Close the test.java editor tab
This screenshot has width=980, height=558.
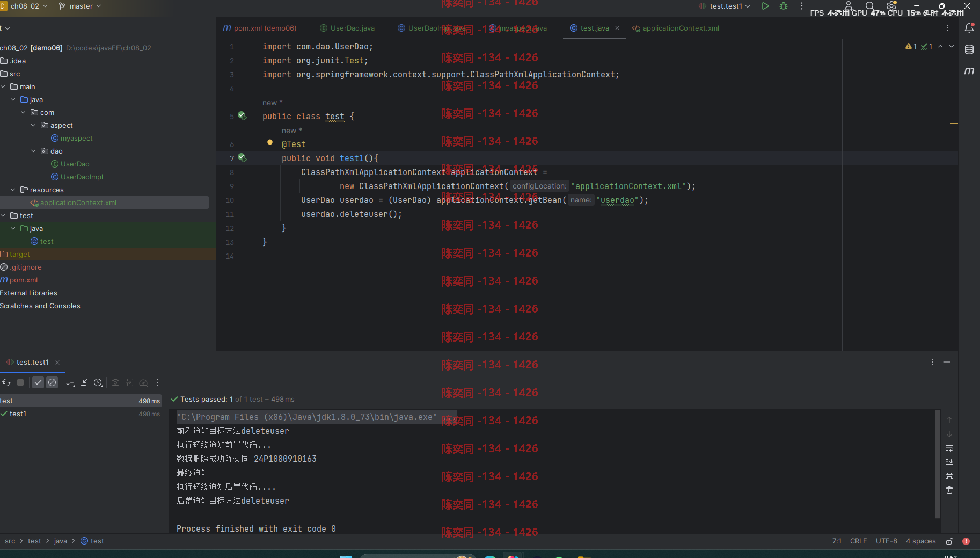(x=617, y=28)
